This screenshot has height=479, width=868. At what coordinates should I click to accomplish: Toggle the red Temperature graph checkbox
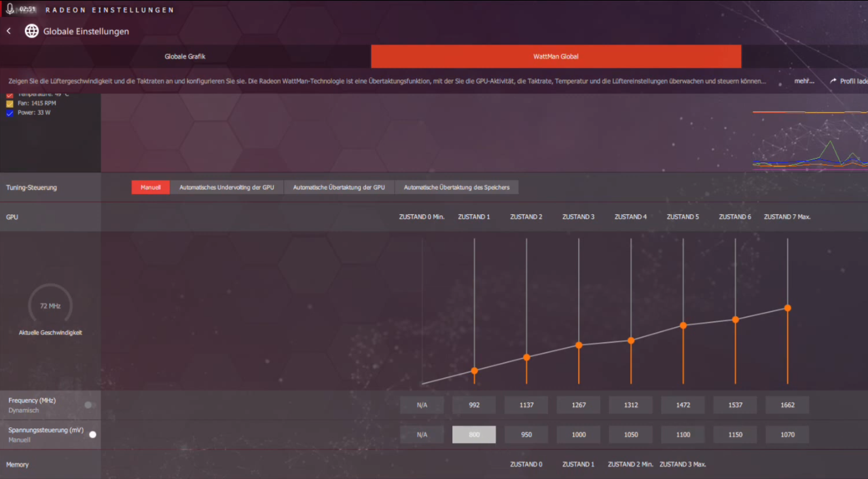[10, 96]
